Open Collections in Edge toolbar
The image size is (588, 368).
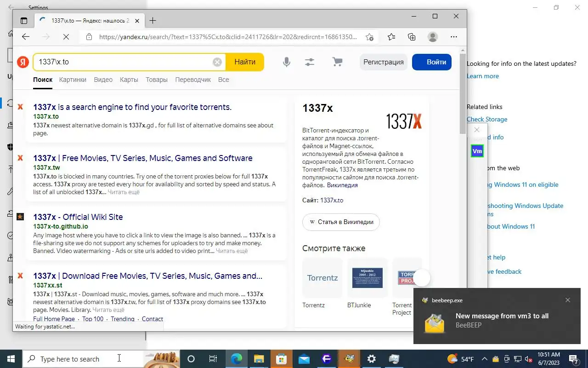412,37
